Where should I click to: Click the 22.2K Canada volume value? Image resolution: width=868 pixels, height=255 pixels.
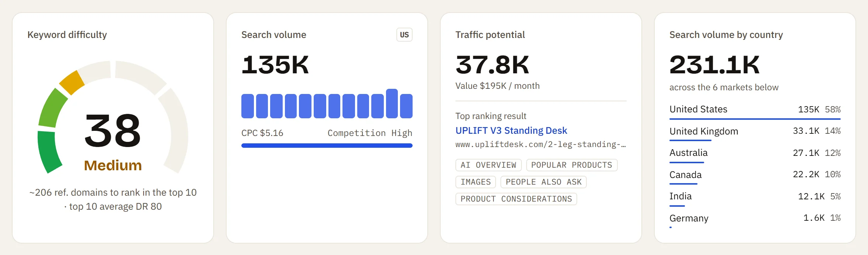pyautogui.click(x=806, y=174)
